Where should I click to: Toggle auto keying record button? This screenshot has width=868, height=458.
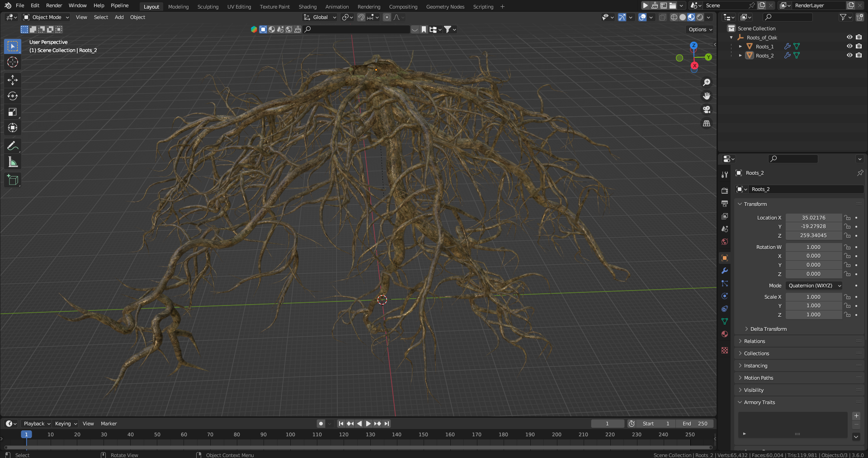pos(321,424)
